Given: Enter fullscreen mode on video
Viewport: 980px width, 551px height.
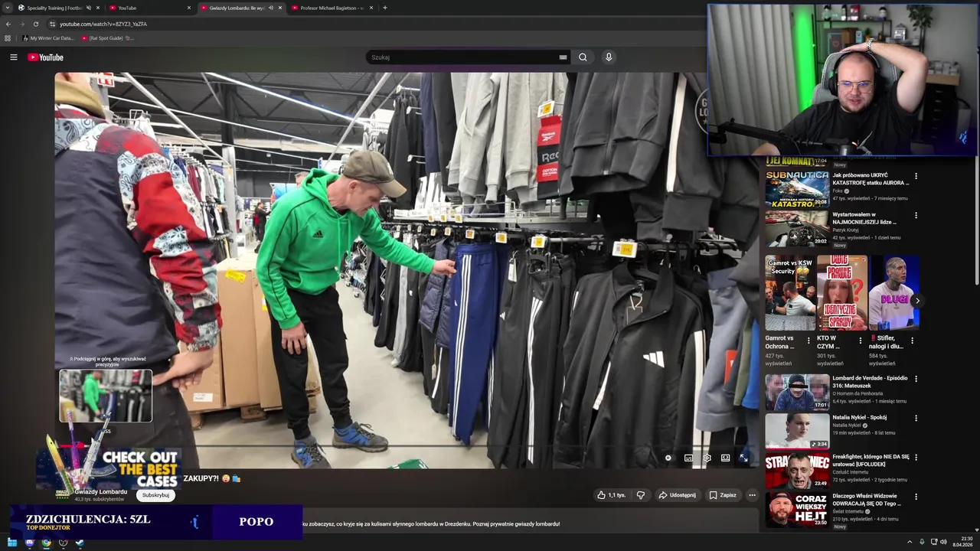Looking at the screenshot, I should pyautogui.click(x=743, y=458).
